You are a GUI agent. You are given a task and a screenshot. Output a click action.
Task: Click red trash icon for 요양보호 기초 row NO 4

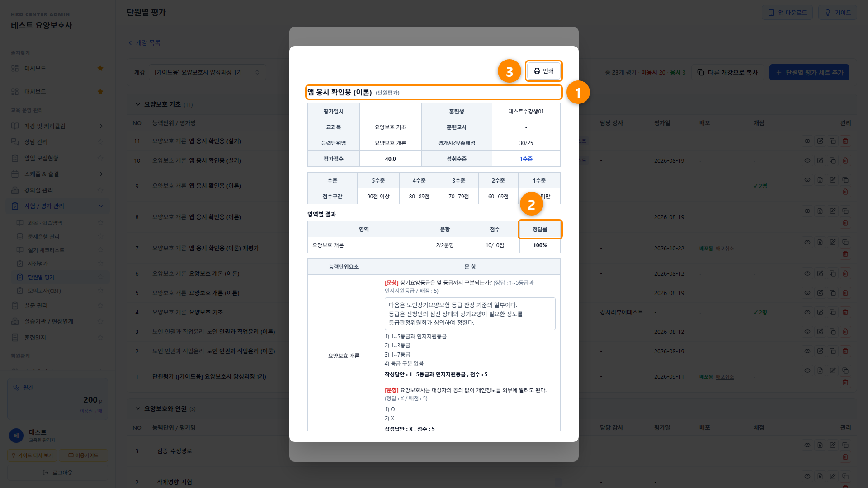point(845,312)
